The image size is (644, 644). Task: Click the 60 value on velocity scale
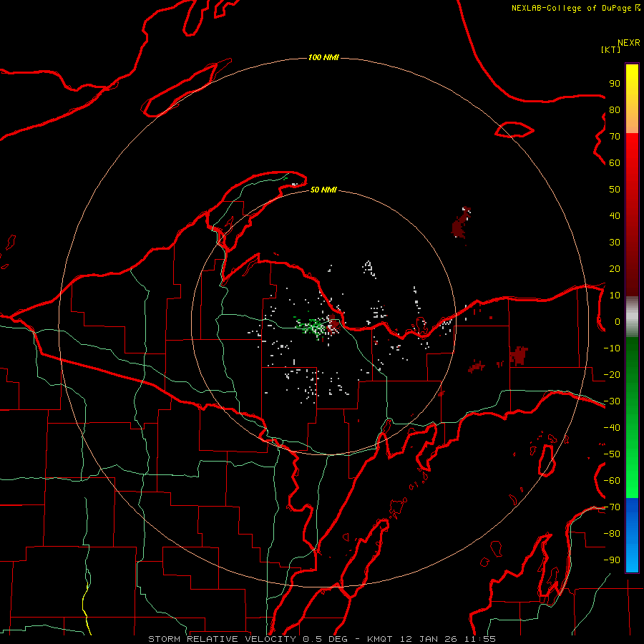point(615,162)
